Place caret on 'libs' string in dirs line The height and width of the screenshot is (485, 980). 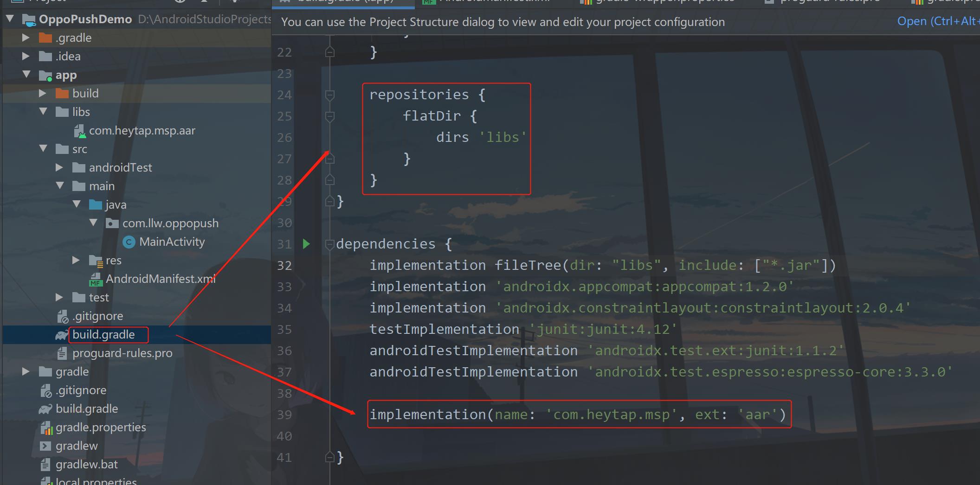click(x=503, y=137)
